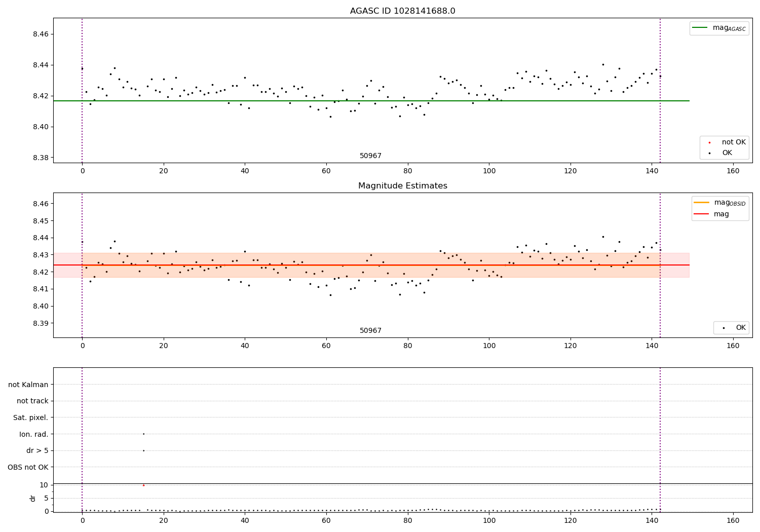Click the 'Ion. rad.' row label

coord(34,434)
